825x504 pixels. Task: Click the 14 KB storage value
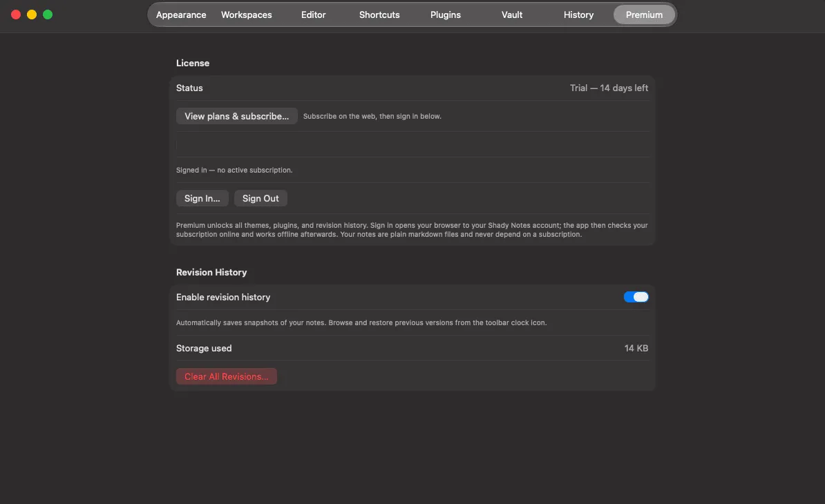coord(636,348)
